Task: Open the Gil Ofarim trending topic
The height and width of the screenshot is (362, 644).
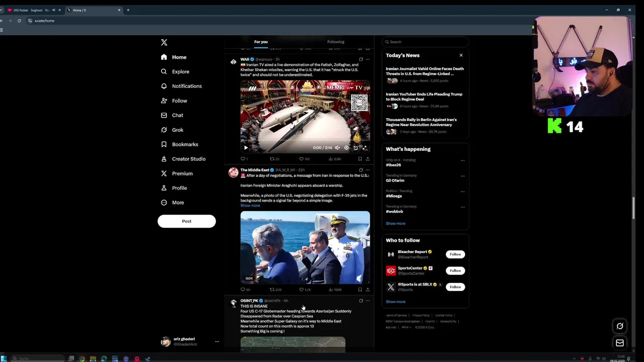Action: [x=395, y=180]
